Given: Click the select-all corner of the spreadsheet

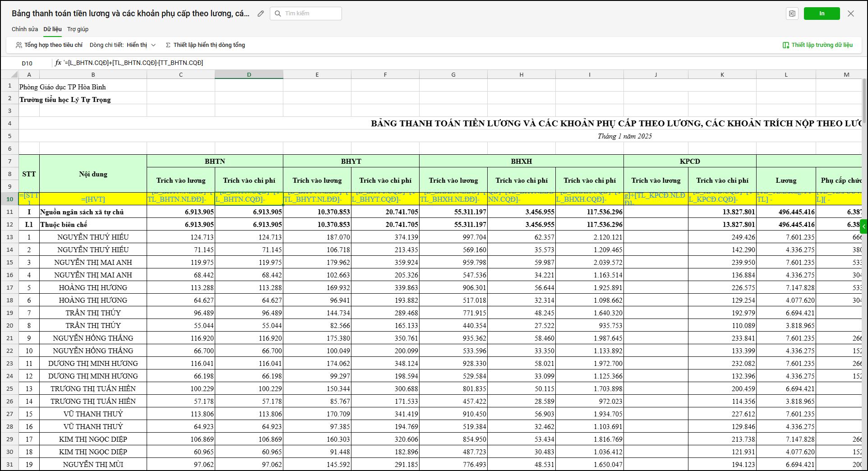Looking at the screenshot, I should [14, 74].
